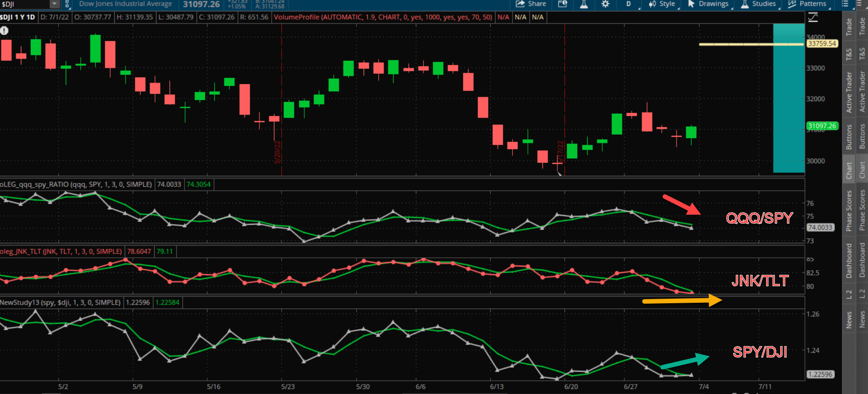Click the price-axis scale curve icon
868x394 pixels.
coord(813,17)
